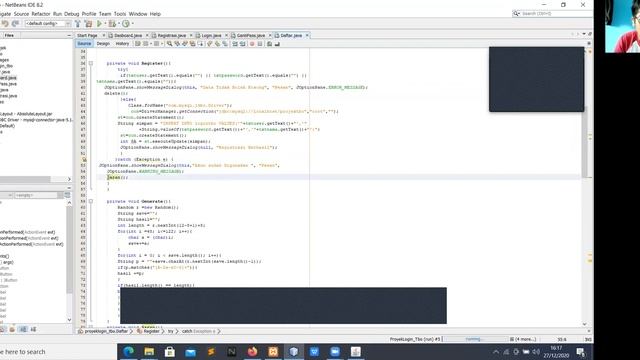640x360 pixels.
Task: Click the Find Previous Occurrence icon
Action: pyautogui.click(x=177, y=44)
